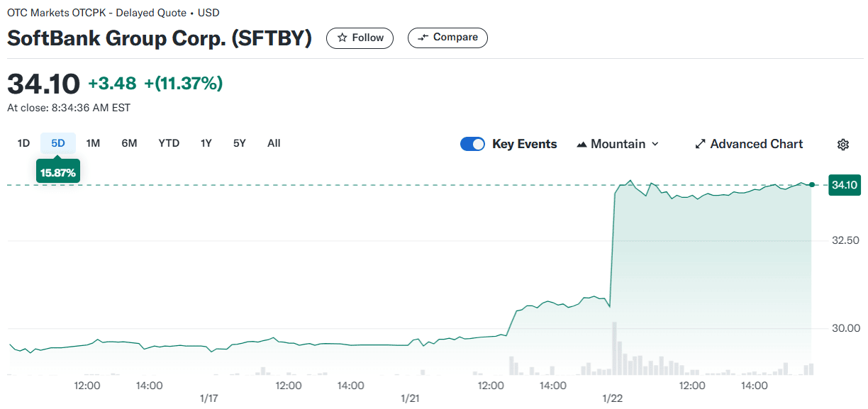868x409 pixels.
Task: Select the 1M time range
Action: pyautogui.click(x=93, y=143)
